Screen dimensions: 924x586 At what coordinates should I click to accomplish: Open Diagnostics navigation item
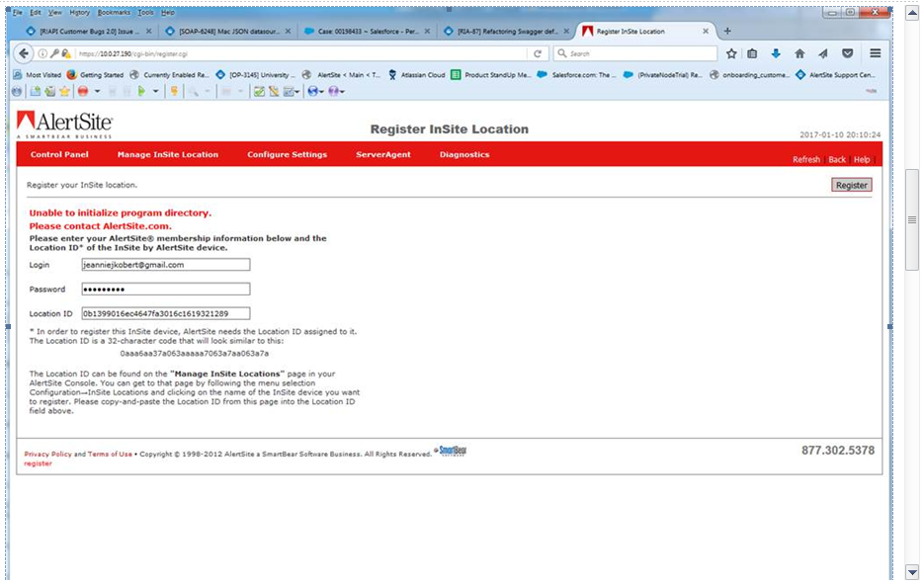point(464,154)
